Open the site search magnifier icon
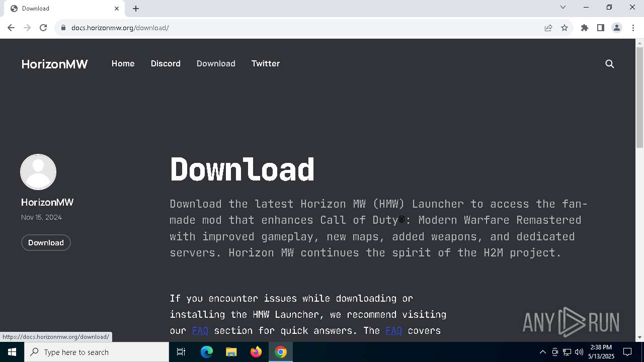The height and width of the screenshot is (362, 644). coord(610,64)
